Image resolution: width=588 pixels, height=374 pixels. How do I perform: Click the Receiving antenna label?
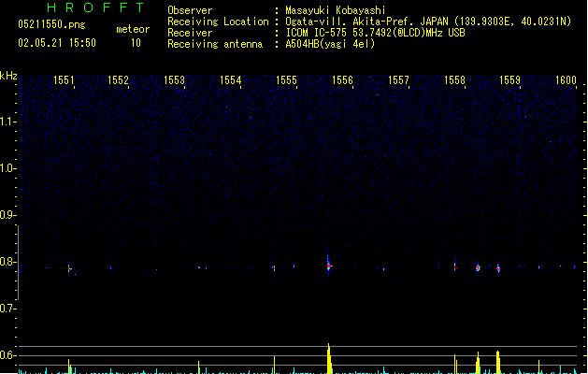click(215, 44)
